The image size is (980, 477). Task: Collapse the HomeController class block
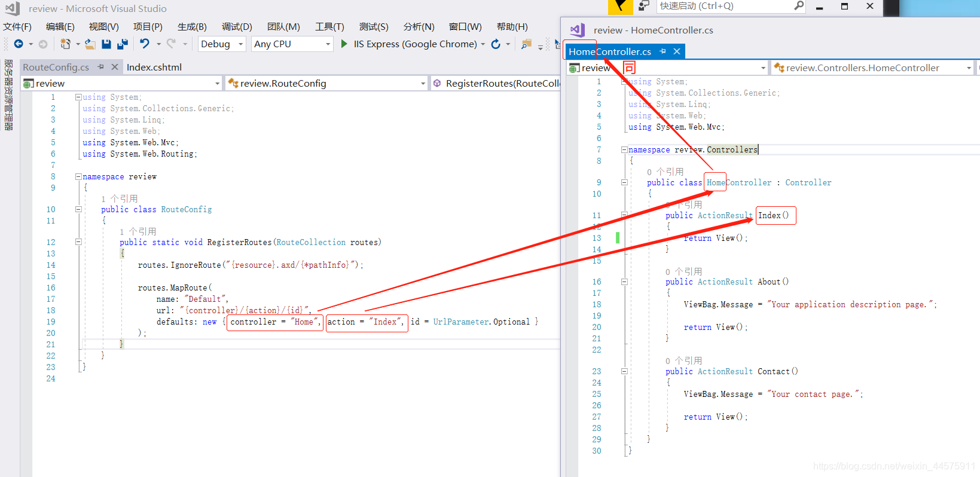click(x=624, y=182)
